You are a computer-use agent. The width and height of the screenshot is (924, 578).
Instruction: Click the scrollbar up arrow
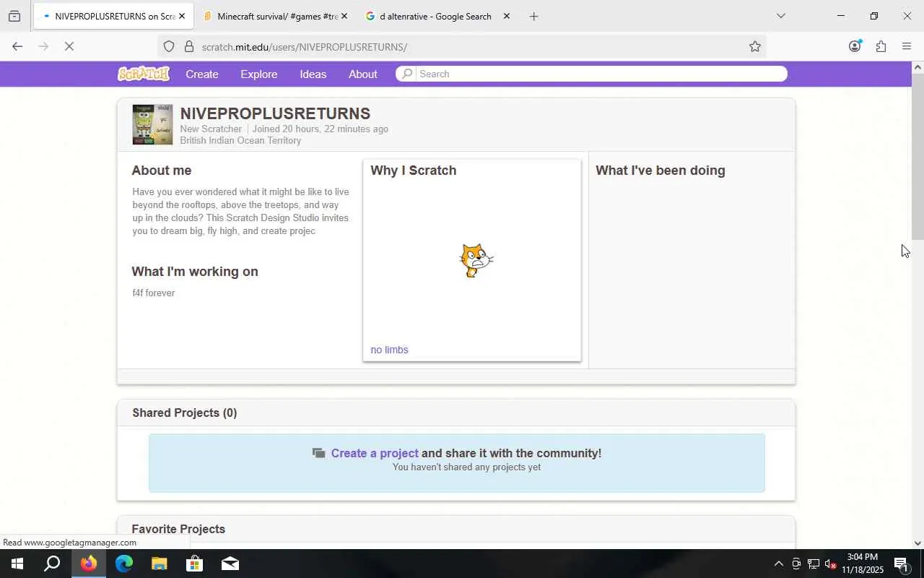918,67
